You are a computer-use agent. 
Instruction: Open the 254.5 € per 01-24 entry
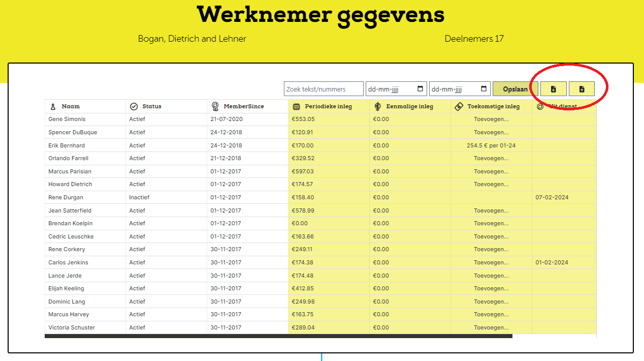(x=491, y=145)
